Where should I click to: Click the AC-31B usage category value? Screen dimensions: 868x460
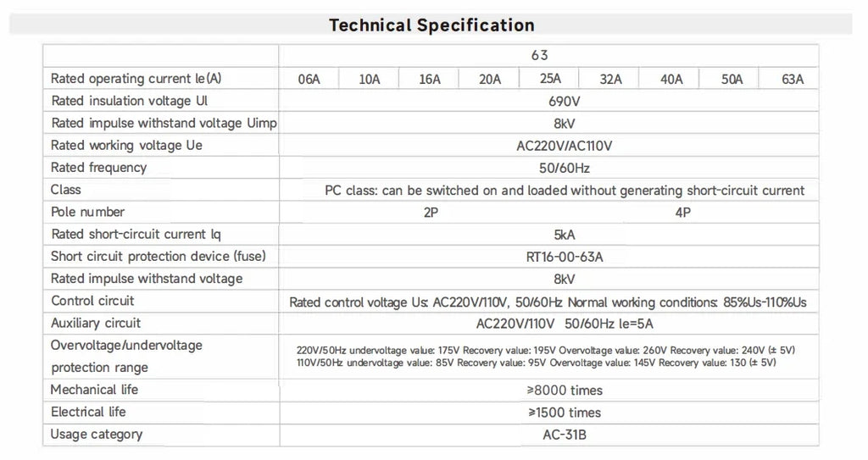pyautogui.click(x=564, y=435)
